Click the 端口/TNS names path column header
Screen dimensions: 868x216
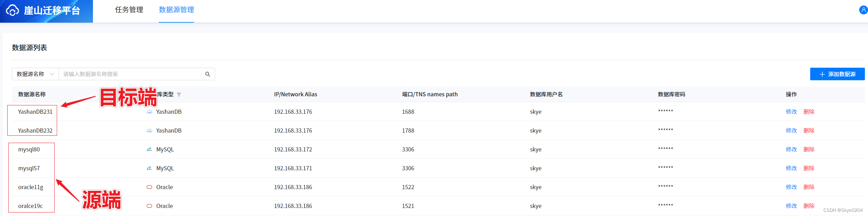(x=430, y=94)
